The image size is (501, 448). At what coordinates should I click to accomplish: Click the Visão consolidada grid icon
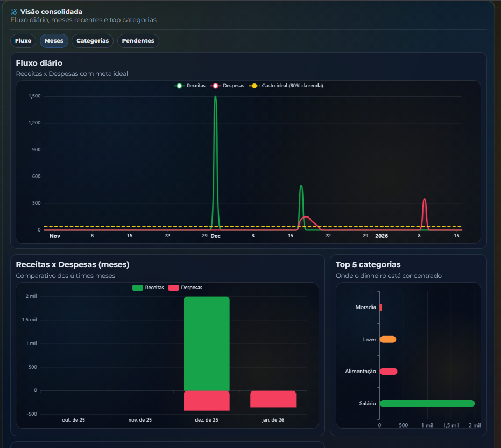(14, 11)
